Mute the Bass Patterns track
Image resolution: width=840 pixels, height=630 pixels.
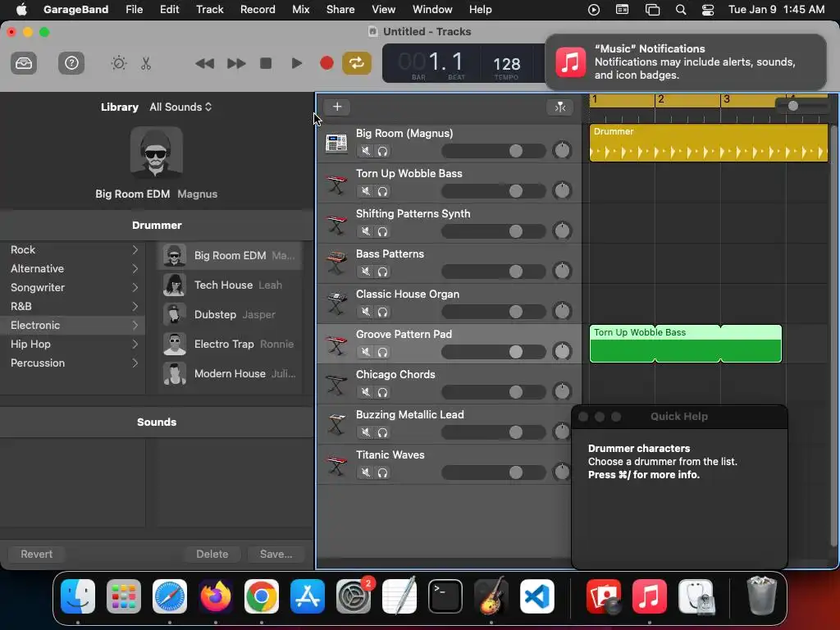tap(365, 272)
